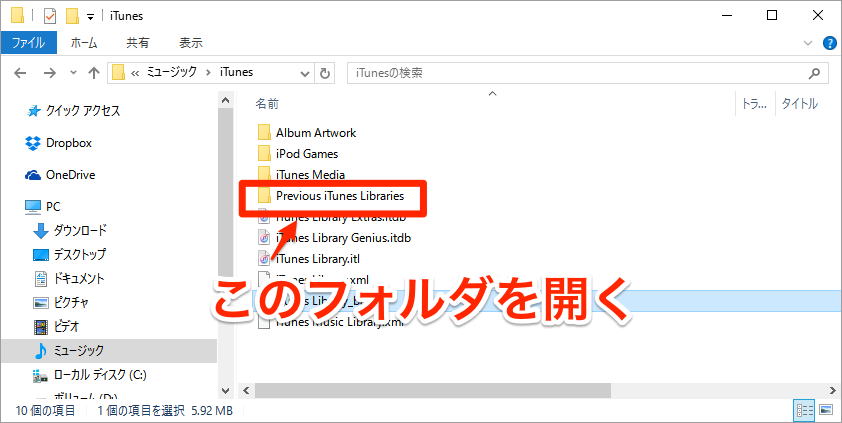This screenshot has height=423, width=842.
Task: Switch to details view layout
Action: (x=805, y=411)
